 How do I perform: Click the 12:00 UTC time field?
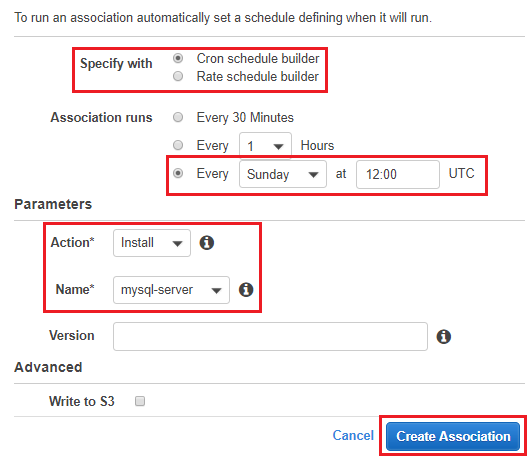coord(398,174)
